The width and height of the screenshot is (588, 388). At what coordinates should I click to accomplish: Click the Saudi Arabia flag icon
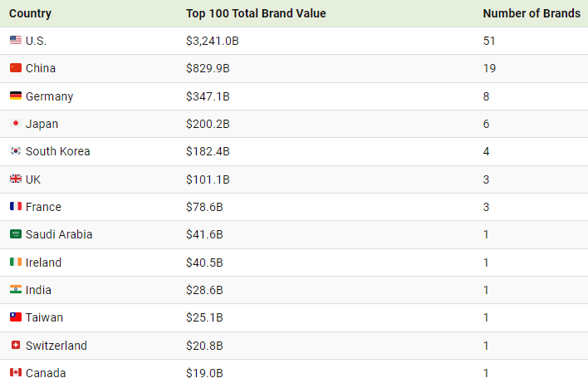[x=16, y=234]
